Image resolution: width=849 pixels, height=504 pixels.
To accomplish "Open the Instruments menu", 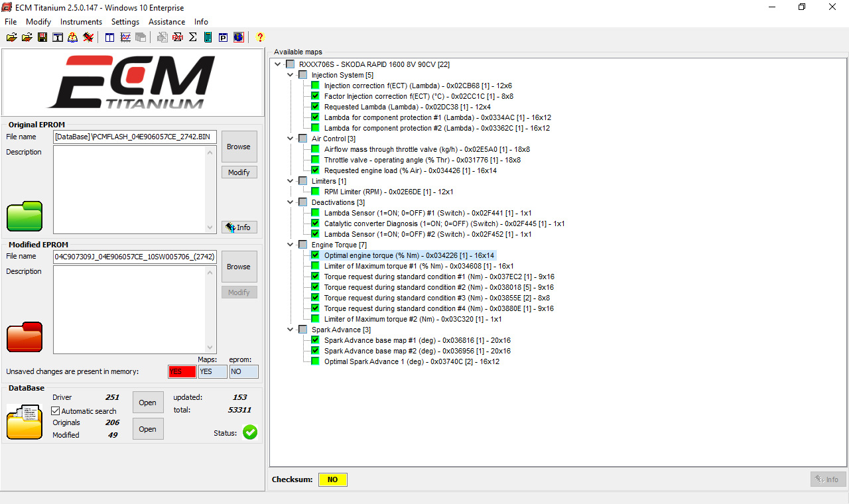I will click(x=81, y=22).
